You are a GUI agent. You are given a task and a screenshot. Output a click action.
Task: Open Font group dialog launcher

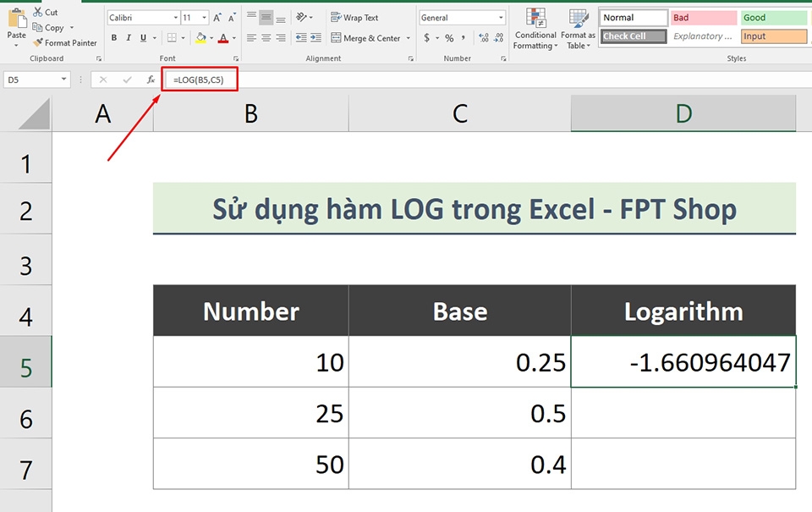(236, 58)
